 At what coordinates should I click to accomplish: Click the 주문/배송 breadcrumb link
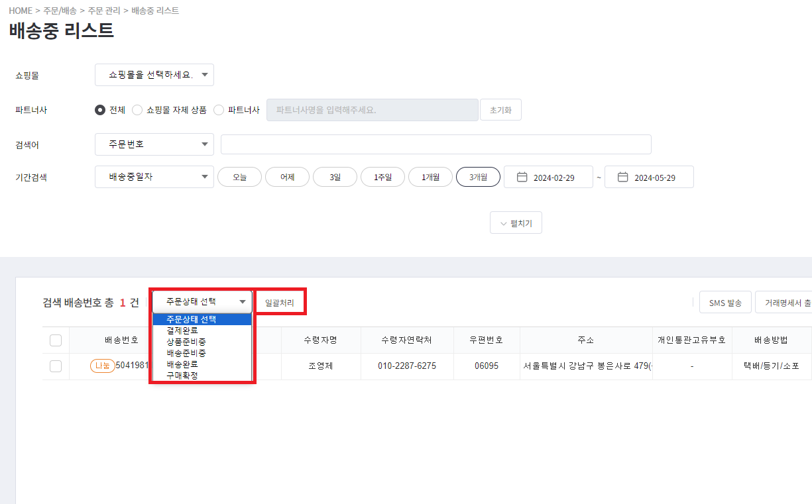pyautogui.click(x=58, y=11)
